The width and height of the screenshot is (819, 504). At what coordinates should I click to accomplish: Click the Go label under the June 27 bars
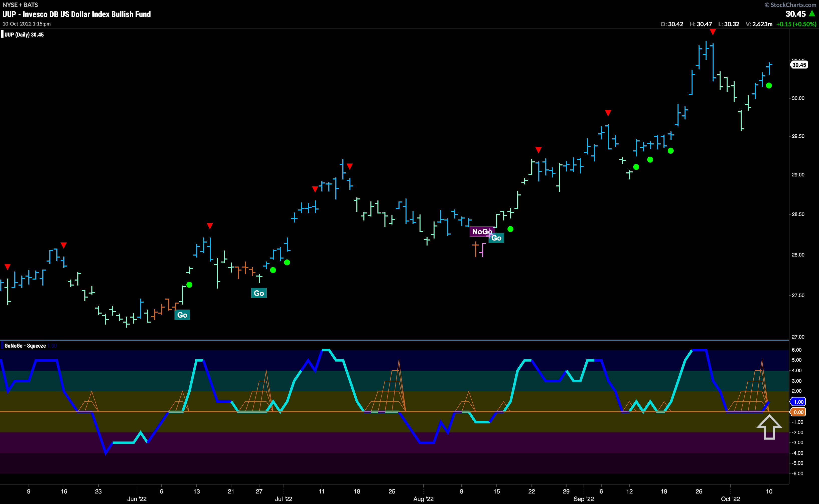(259, 293)
